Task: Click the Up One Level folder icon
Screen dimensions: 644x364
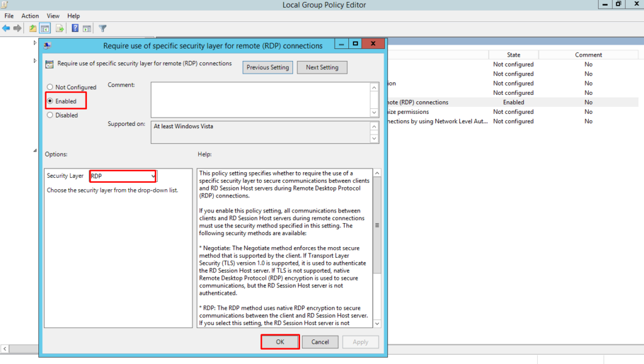Action: (x=33, y=28)
